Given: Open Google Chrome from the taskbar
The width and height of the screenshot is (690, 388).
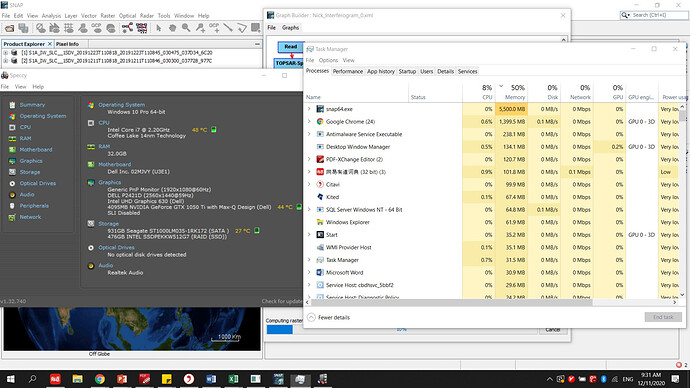Looking at the screenshot, I should coord(100,379).
